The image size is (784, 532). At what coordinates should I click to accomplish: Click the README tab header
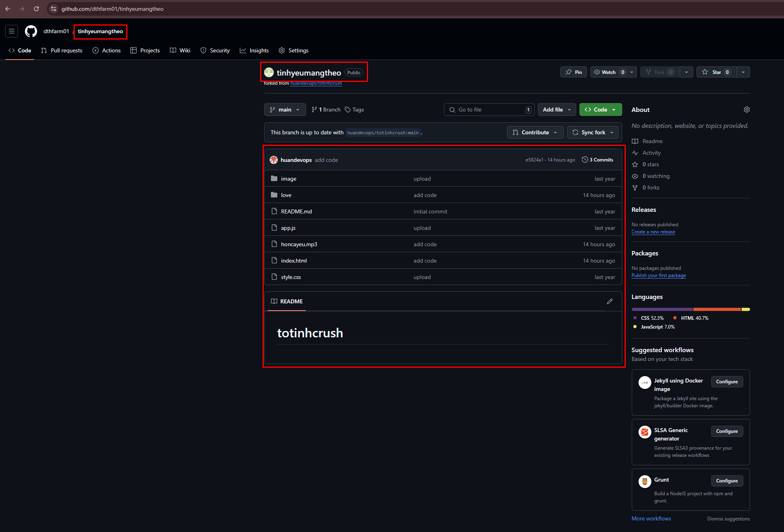tap(287, 301)
